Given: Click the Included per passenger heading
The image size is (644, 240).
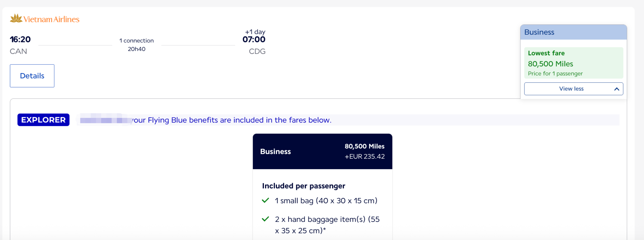Looking at the screenshot, I should (x=304, y=186).
